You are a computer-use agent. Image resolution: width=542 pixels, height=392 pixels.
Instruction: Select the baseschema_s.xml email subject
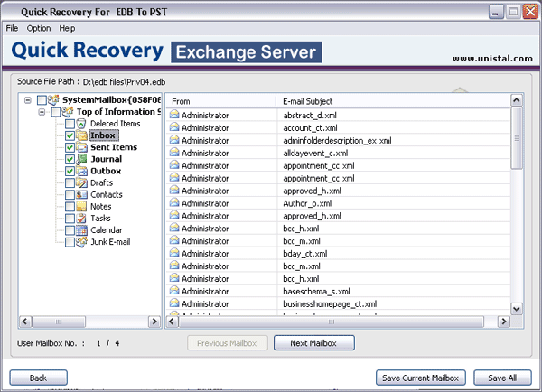click(x=317, y=292)
